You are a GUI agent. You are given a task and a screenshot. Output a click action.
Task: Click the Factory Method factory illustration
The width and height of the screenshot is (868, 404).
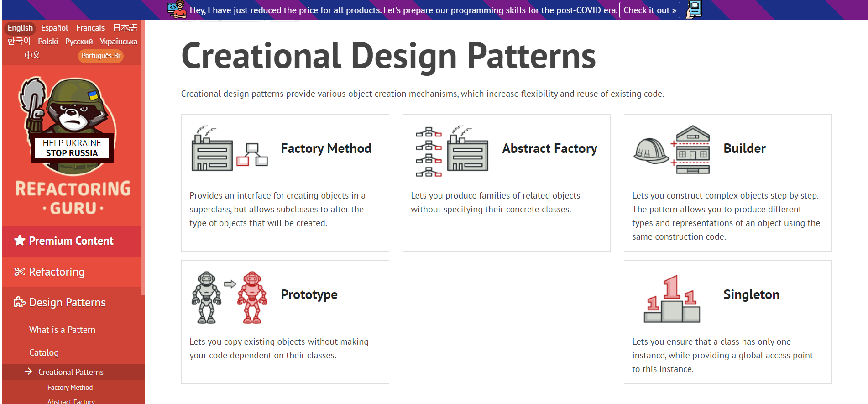pos(230,148)
